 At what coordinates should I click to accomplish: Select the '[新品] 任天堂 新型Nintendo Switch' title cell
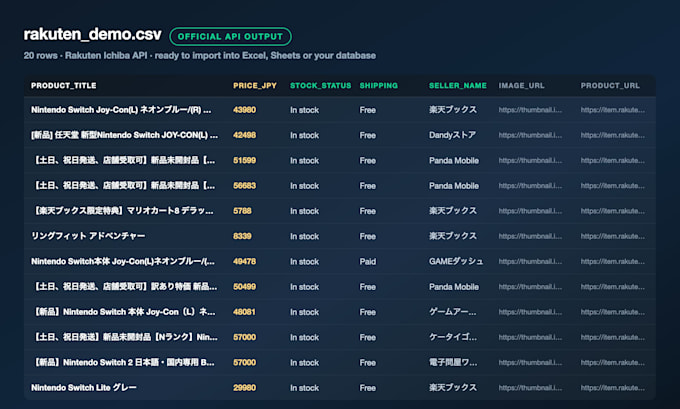124,135
